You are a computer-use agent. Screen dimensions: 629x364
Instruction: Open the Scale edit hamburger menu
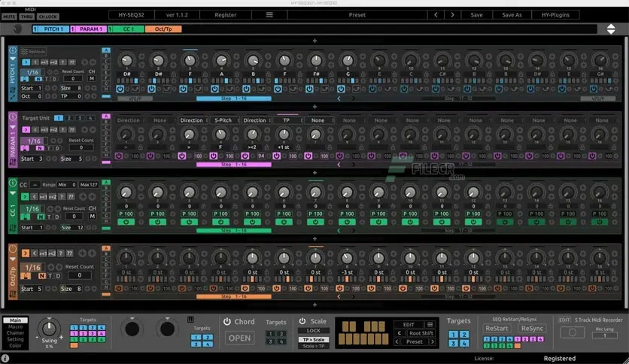coord(430,325)
